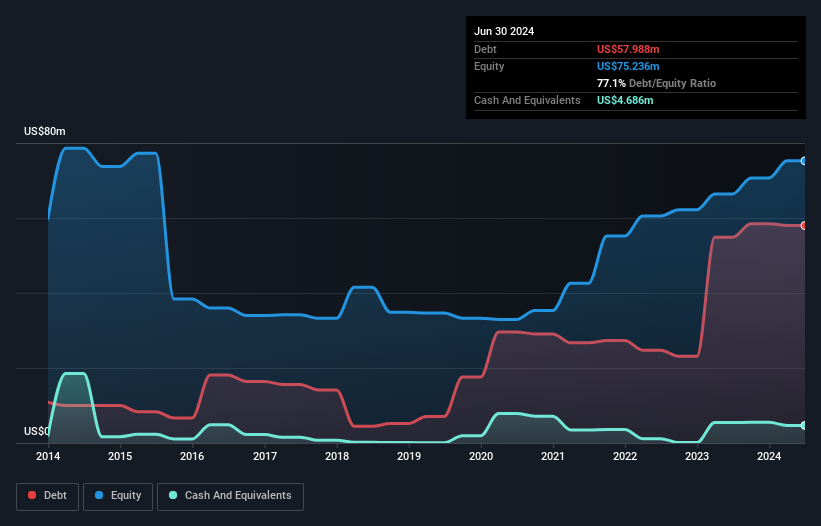Click the 2018 x-axis label

[x=337, y=456]
